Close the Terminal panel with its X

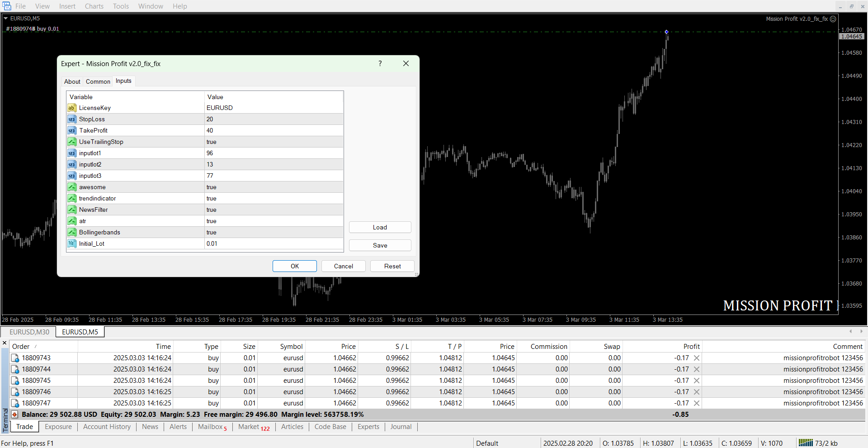point(5,343)
